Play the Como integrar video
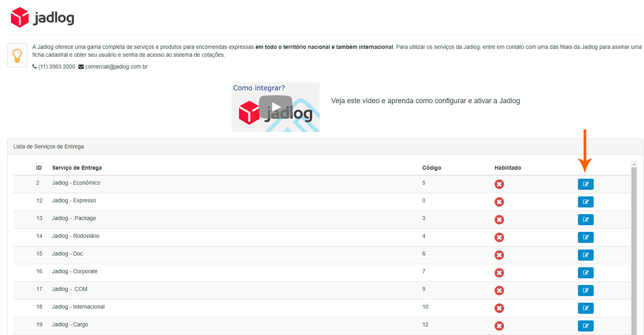This screenshot has height=335, width=644. tap(276, 107)
